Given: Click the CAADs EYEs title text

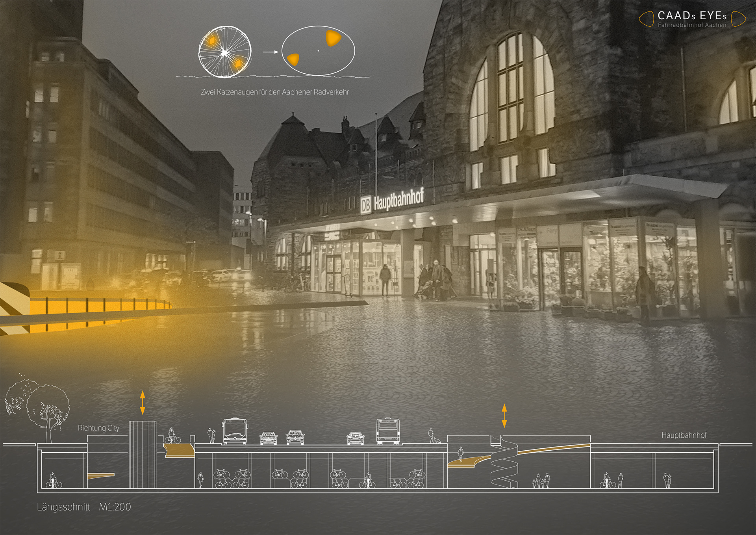Looking at the screenshot, I should [x=692, y=16].
